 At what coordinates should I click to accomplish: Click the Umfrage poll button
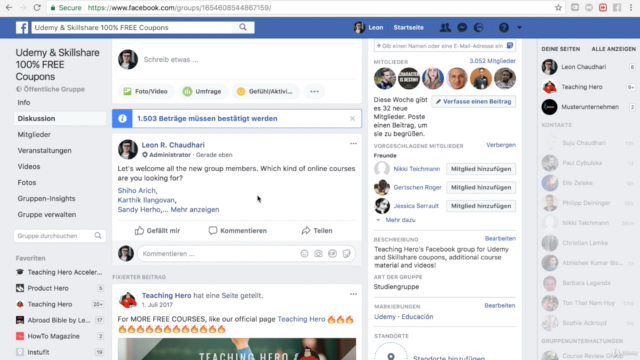coord(202,91)
